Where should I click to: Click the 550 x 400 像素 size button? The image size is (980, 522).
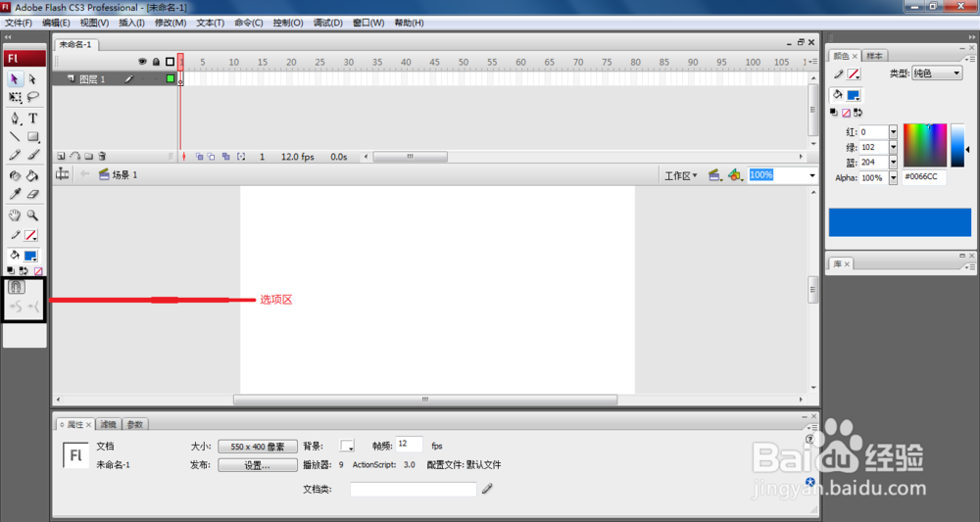(x=258, y=447)
